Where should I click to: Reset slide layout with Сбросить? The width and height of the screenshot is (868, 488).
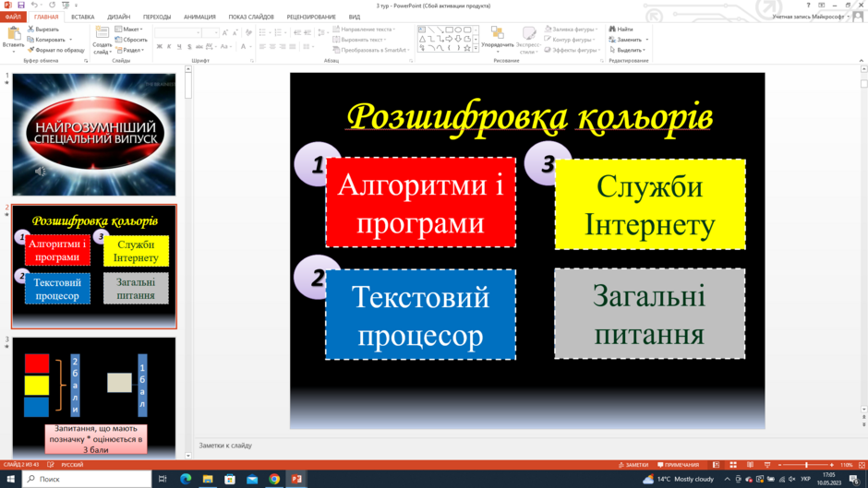131,40
